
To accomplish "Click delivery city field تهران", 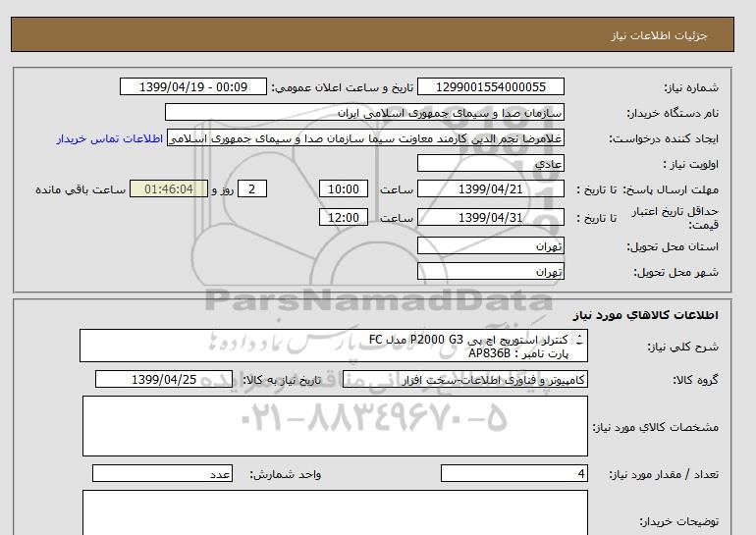I will pos(490,271).
